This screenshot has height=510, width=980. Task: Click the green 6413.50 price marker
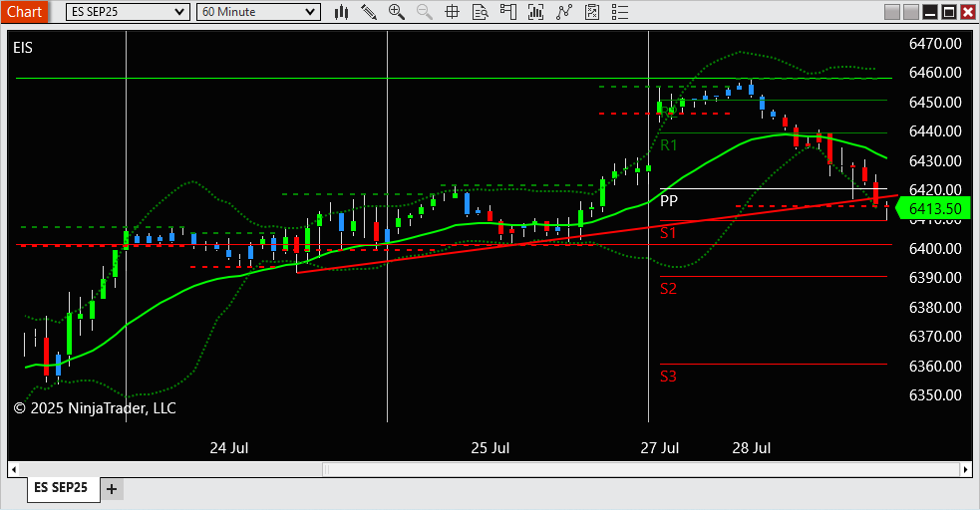coord(934,208)
